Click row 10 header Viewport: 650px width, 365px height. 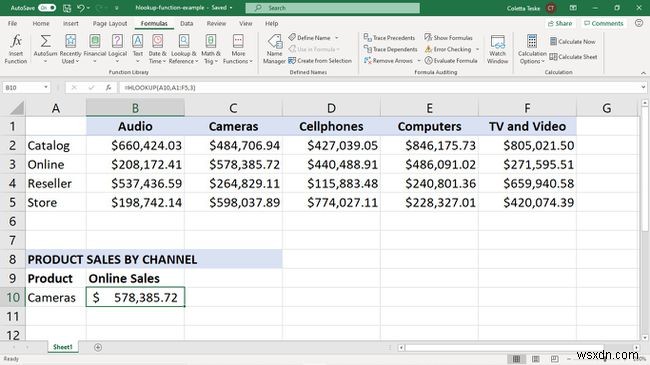pyautogui.click(x=13, y=297)
